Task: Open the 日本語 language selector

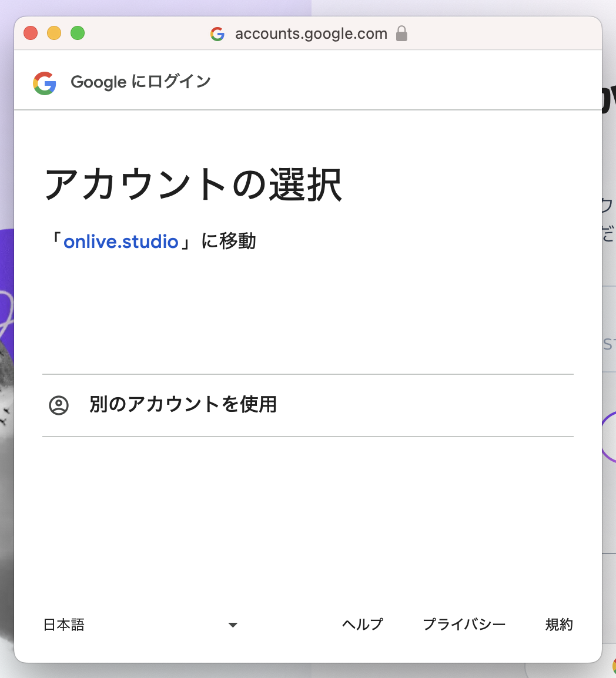Action: pyautogui.click(x=65, y=625)
